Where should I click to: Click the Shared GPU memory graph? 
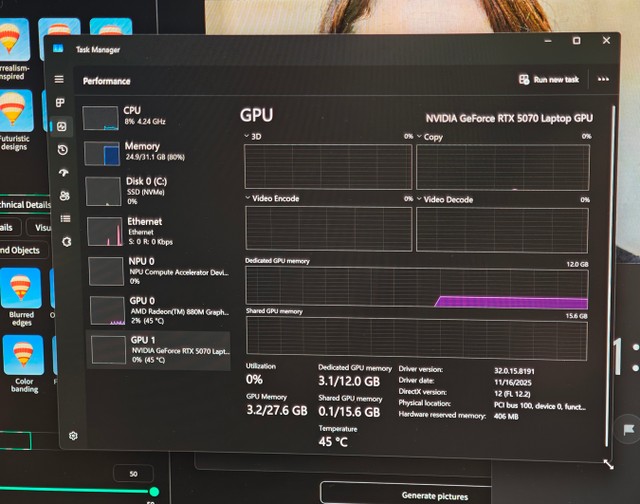(417, 338)
